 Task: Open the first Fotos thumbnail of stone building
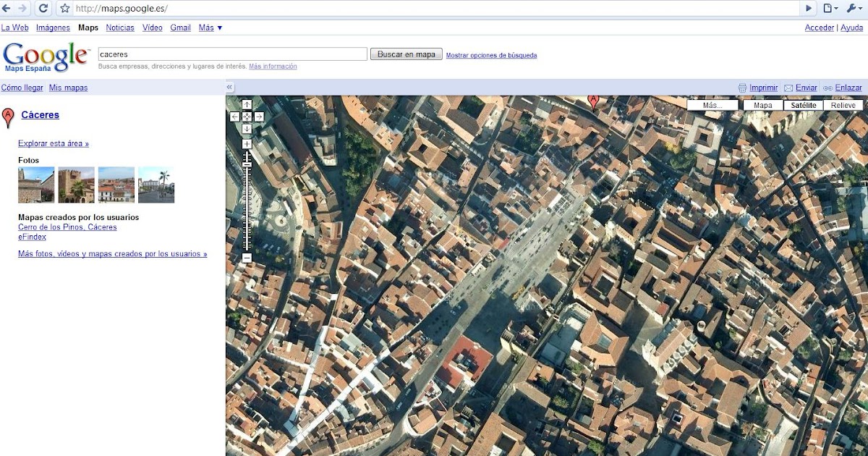[x=36, y=185]
